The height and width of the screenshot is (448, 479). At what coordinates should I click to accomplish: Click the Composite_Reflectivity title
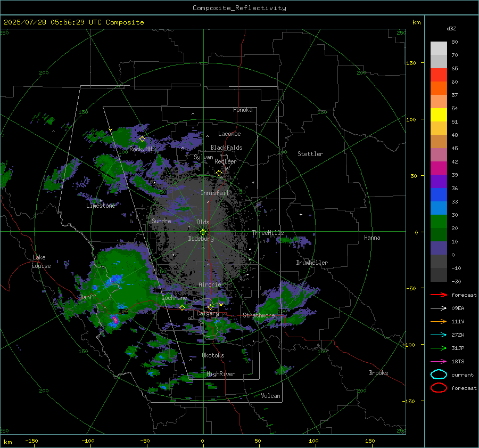(x=239, y=8)
